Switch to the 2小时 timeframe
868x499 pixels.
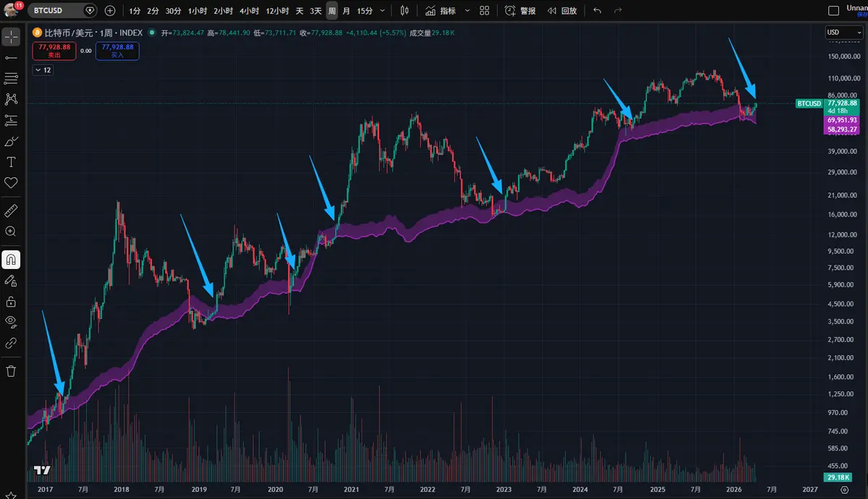[223, 11]
